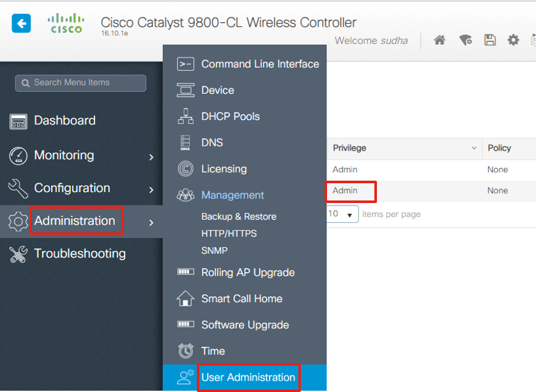Sort by the Privilege column header

point(349,148)
